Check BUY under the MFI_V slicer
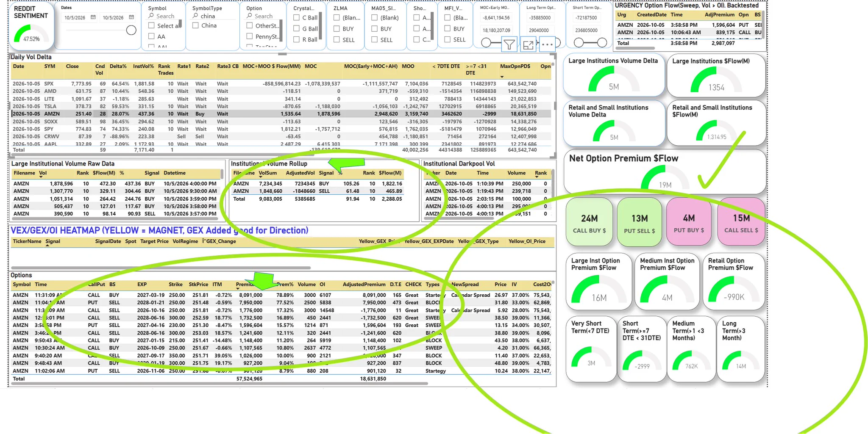 point(448,29)
